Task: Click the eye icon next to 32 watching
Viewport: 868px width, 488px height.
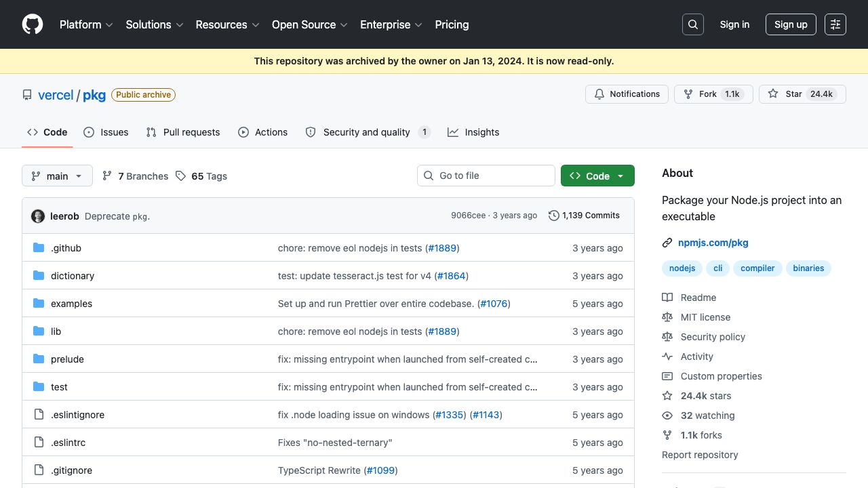Action: click(667, 415)
